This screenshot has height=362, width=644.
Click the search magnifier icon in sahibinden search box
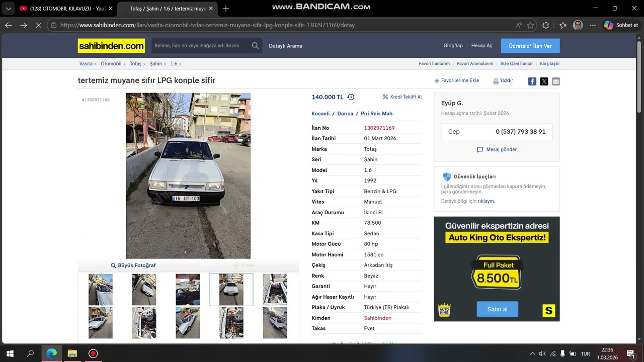click(x=255, y=46)
